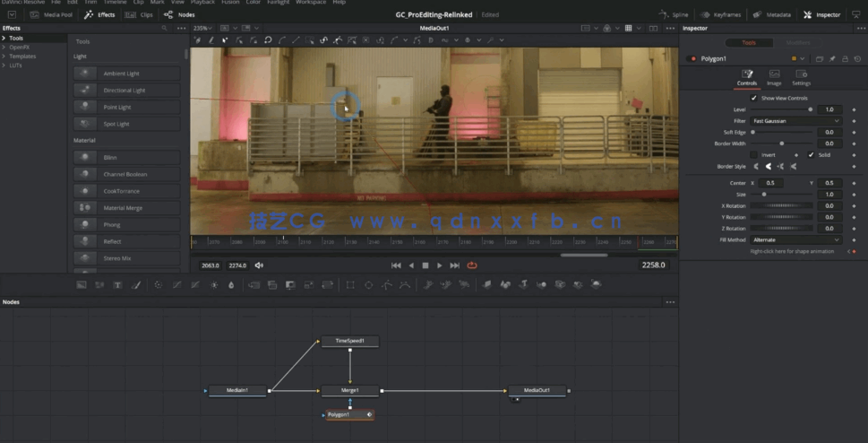Open the Metadata panel
Screen dimensions: 868x443
pos(771,15)
